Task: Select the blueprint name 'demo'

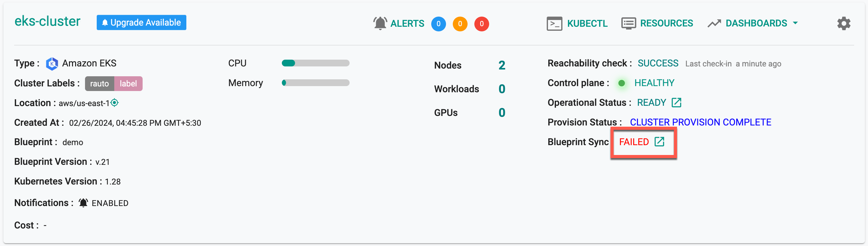Action: coord(73,142)
